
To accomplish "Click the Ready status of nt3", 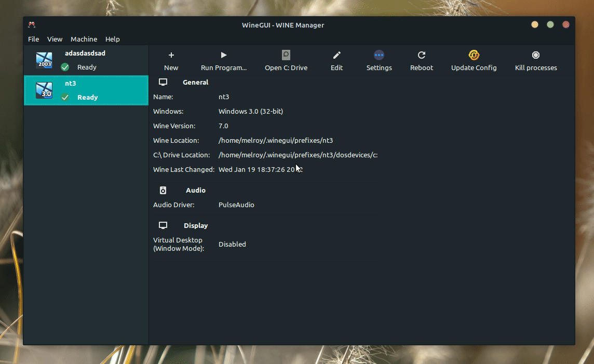I will (88, 97).
